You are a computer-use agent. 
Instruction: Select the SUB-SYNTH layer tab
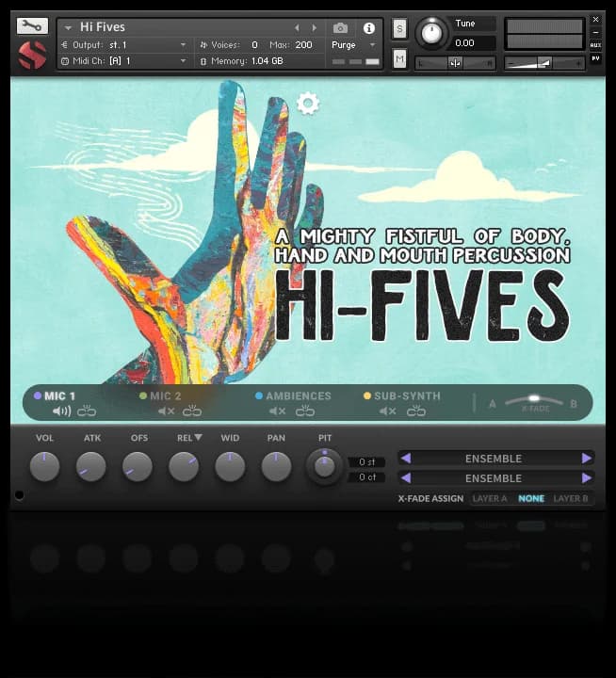[402, 395]
